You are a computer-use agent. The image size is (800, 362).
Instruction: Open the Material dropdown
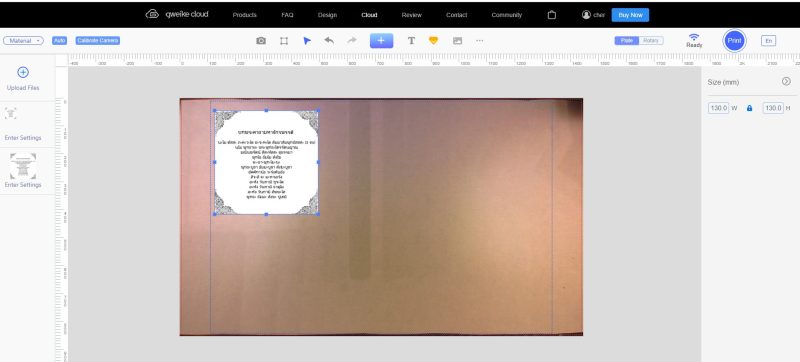23,40
